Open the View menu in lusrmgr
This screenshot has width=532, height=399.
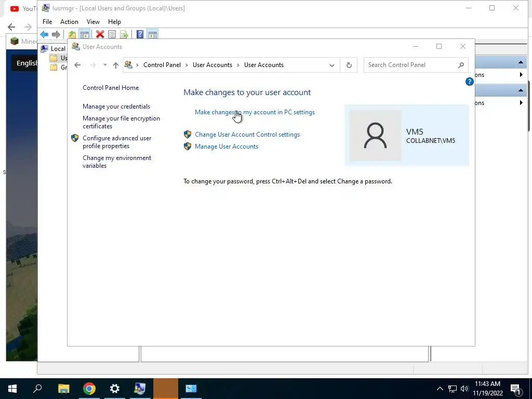[x=93, y=22]
